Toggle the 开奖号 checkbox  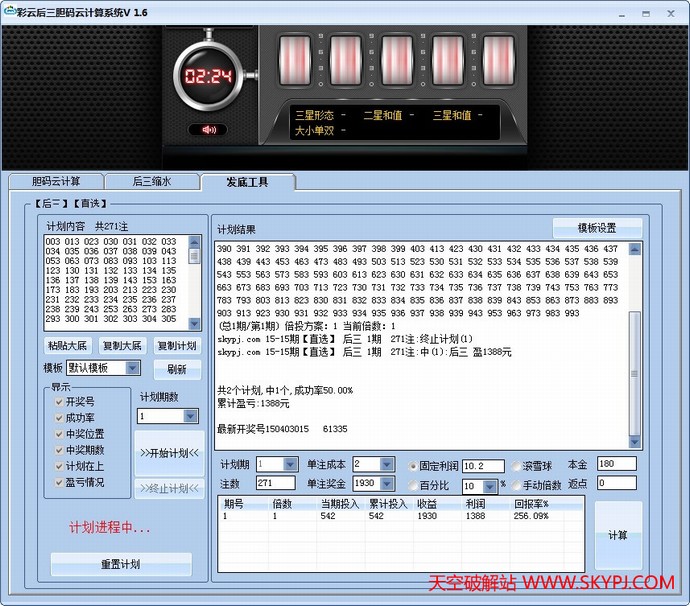pyautogui.click(x=59, y=402)
